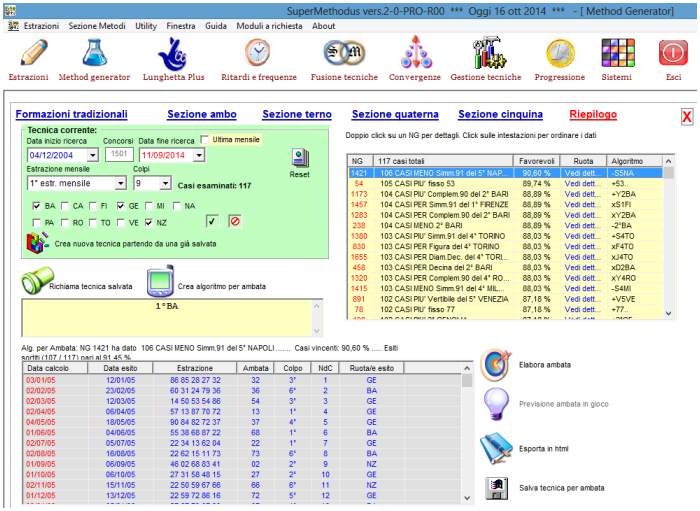The height and width of the screenshot is (511, 700).
Task: Click scroll down arrow of ambata results table
Action: coord(467,498)
